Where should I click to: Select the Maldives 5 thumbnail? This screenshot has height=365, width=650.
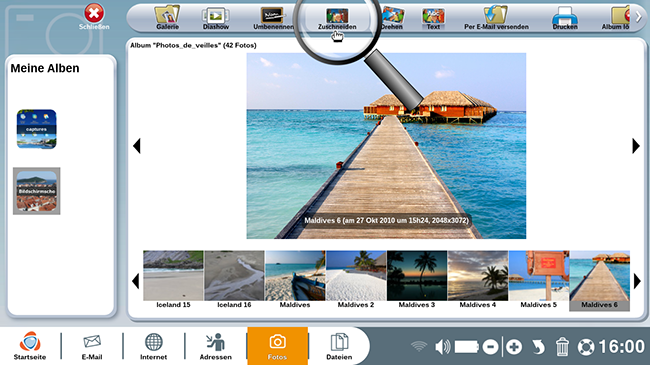click(539, 280)
